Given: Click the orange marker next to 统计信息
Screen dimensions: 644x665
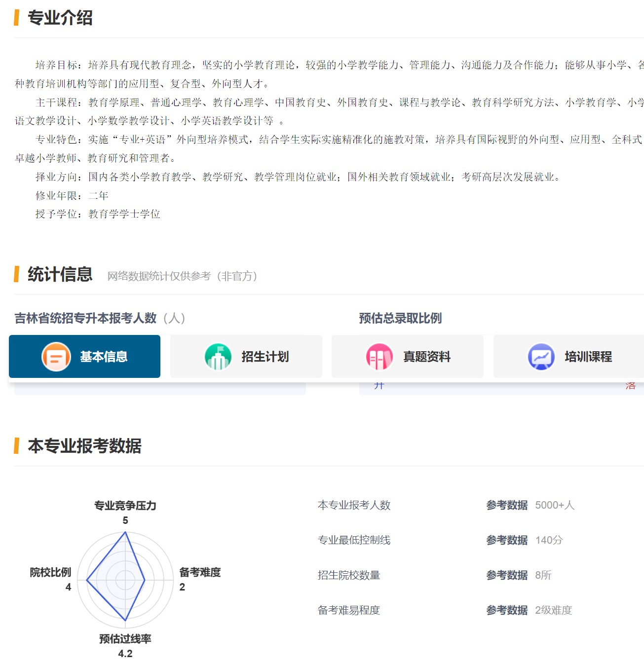Looking at the screenshot, I should point(17,274).
